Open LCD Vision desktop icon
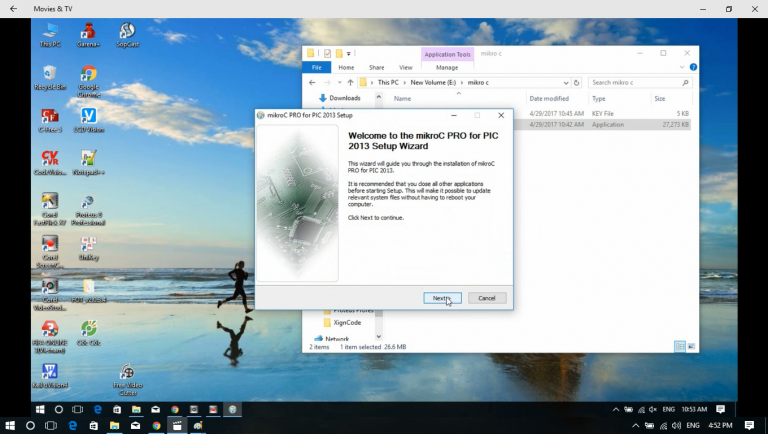This screenshot has height=434, width=768. point(89,121)
